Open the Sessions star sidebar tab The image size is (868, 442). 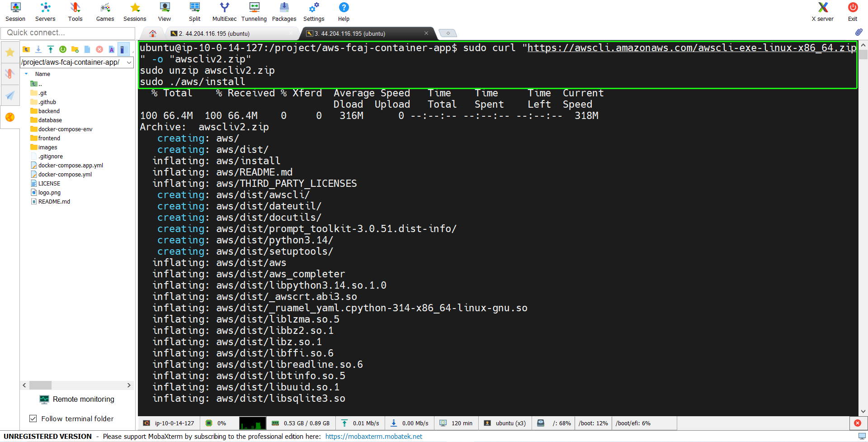point(9,52)
